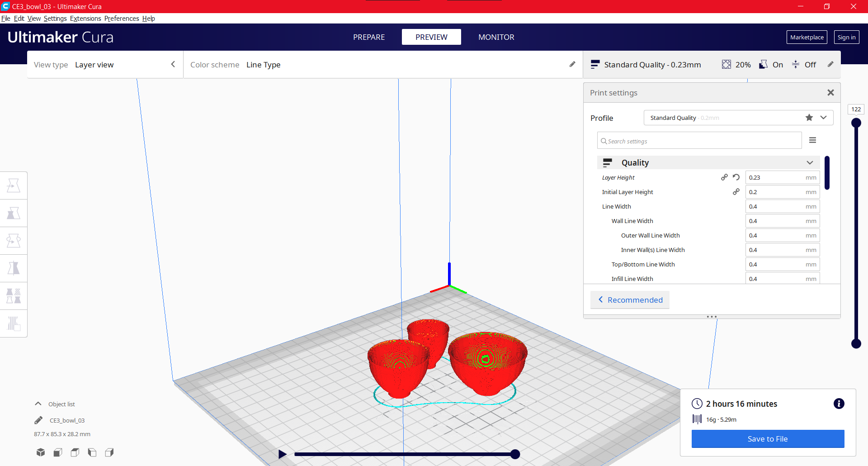Open Per Model Settings tool
The image size is (868, 466).
click(x=13, y=296)
